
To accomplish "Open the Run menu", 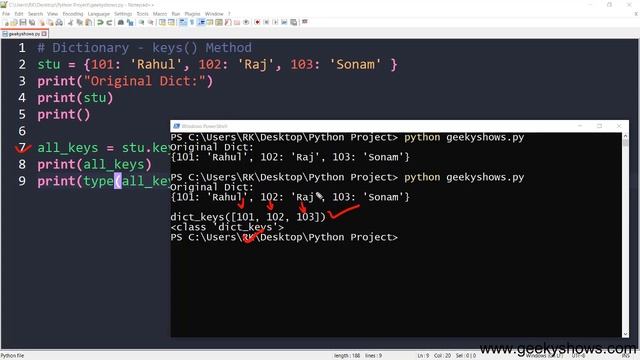I will click(176, 14).
